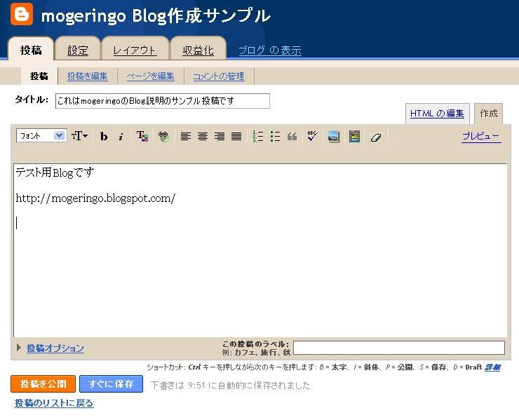Click 投稿のリストに戻る link

[54, 402]
